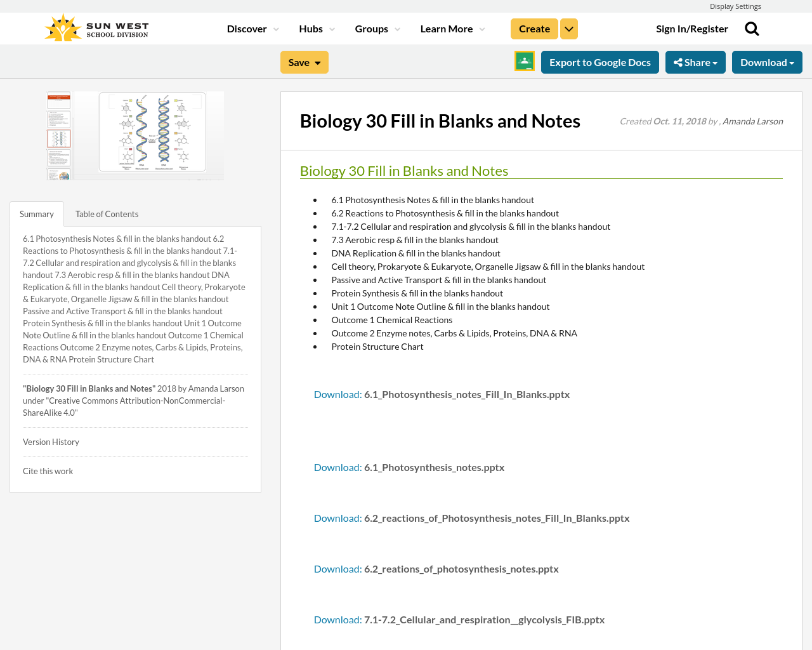Expand the Create options caret
The width and height of the screenshot is (812, 650).
pyautogui.click(x=568, y=27)
